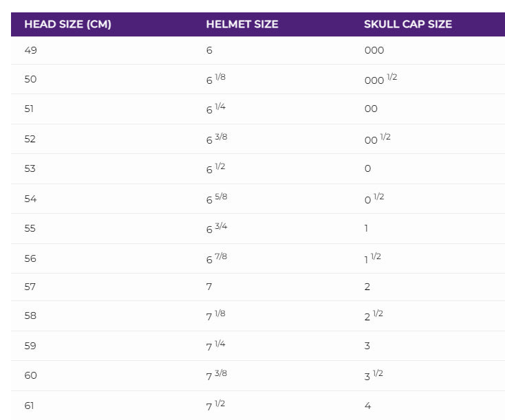
Task: Click skull cap size 00 cell
Action: 371,109
